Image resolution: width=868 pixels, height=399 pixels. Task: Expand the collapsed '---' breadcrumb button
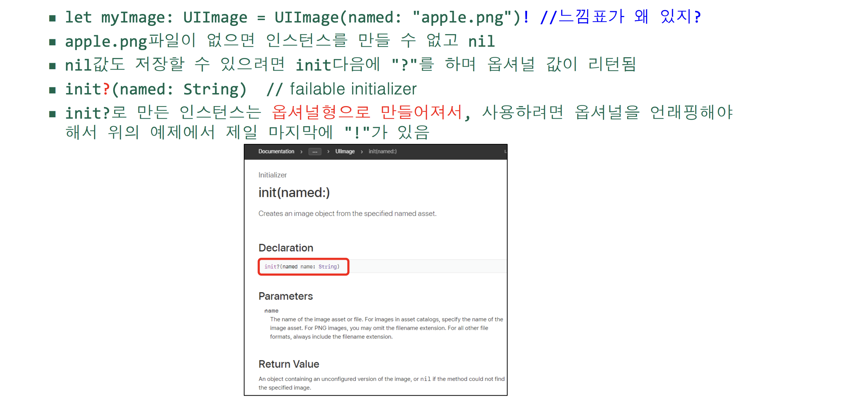pyautogui.click(x=315, y=152)
